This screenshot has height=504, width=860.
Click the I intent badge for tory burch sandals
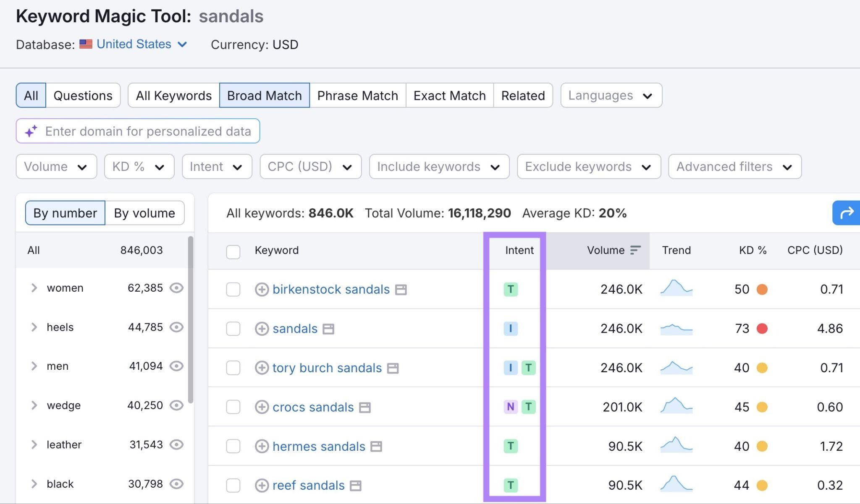tap(511, 368)
